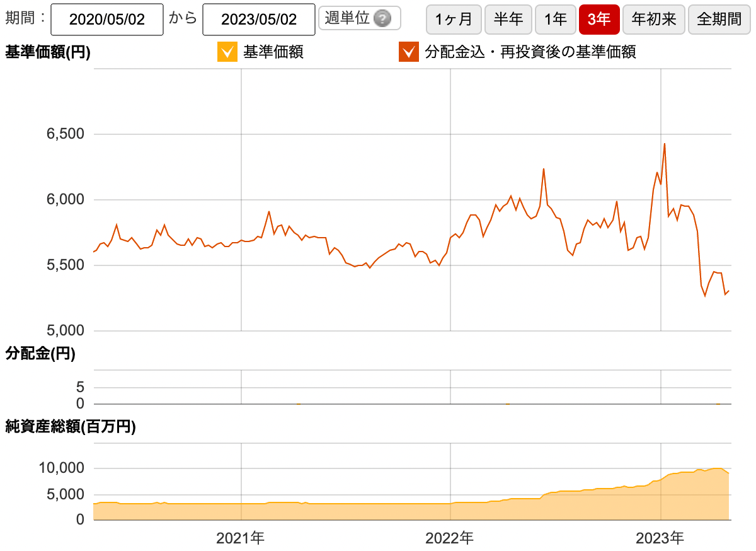Toggle the yellow 基準価額 checkbox

coord(227,52)
